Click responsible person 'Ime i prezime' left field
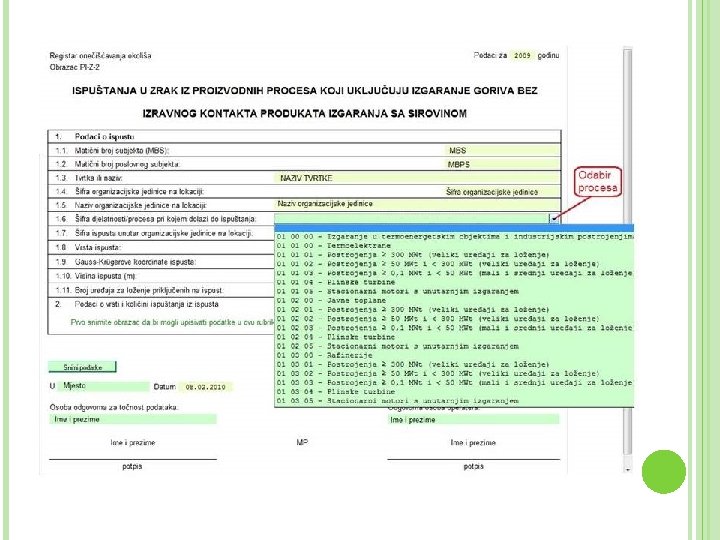The width and height of the screenshot is (720, 540). 133,419
